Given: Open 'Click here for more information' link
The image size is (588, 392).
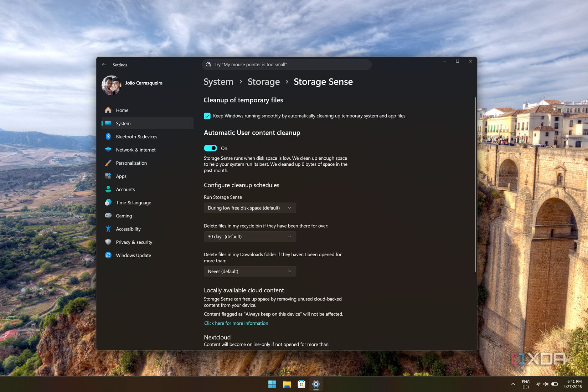Looking at the screenshot, I should click(x=236, y=323).
